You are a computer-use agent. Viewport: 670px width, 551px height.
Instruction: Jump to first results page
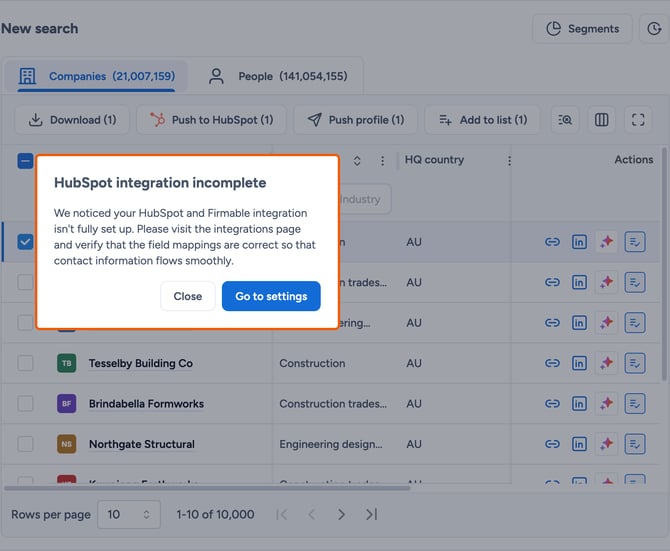coord(282,514)
